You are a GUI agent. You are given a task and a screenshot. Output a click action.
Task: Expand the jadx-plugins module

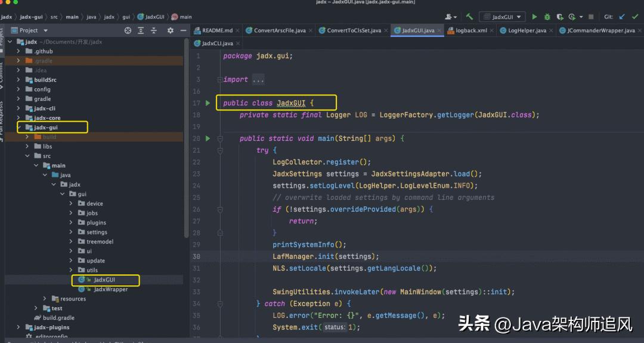18,327
